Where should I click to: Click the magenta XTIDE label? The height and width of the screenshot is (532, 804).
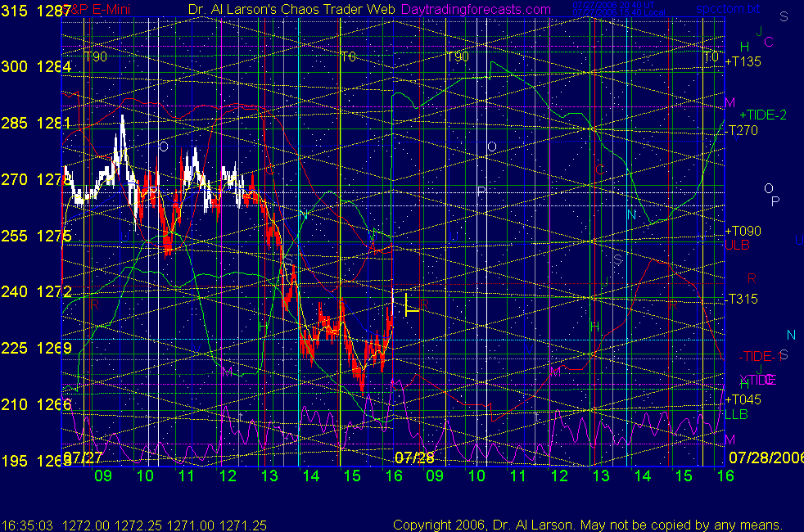tap(758, 380)
